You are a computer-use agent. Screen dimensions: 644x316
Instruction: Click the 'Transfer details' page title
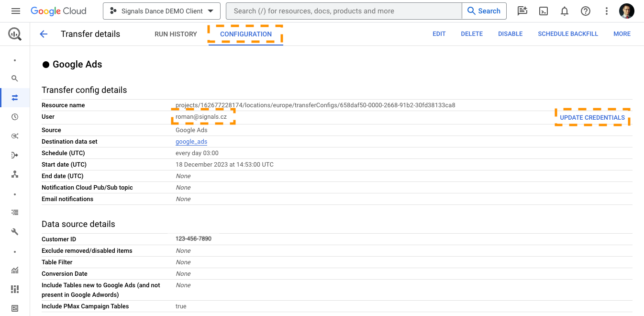click(90, 34)
